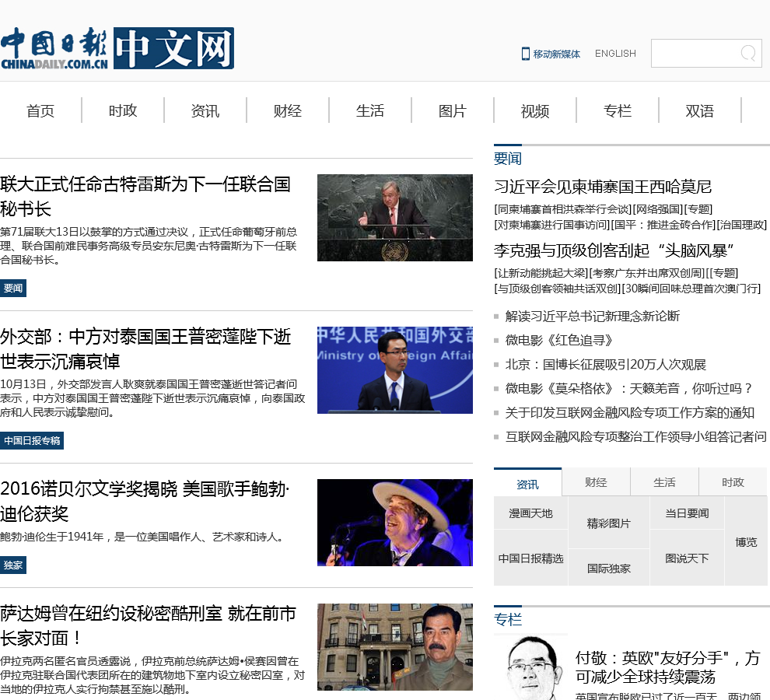Click the Bob Dylan photo thumbnail

point(395,523)
